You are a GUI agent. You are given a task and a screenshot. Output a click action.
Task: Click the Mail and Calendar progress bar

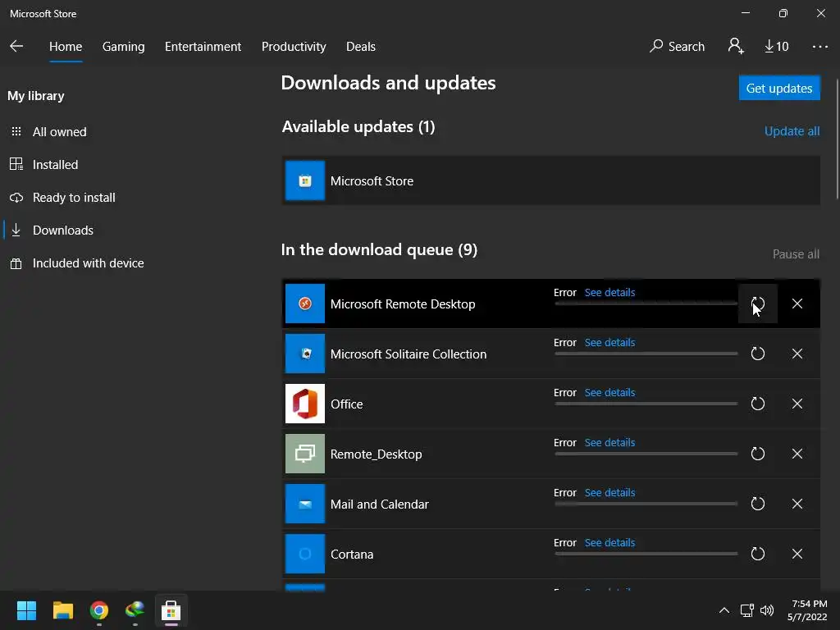pyautogui.click(x=646, y=504)
